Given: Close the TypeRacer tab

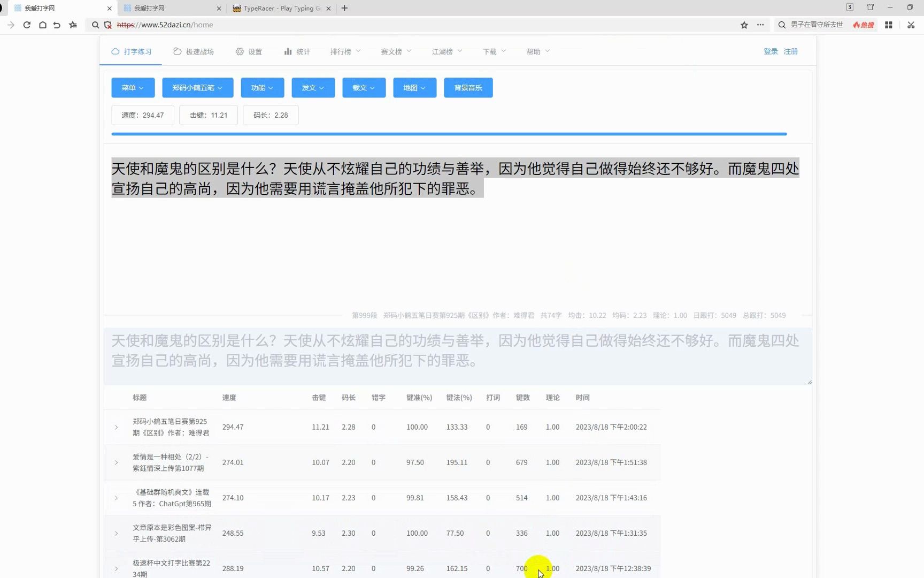Looking at the screenshot, I should point(328,9).
